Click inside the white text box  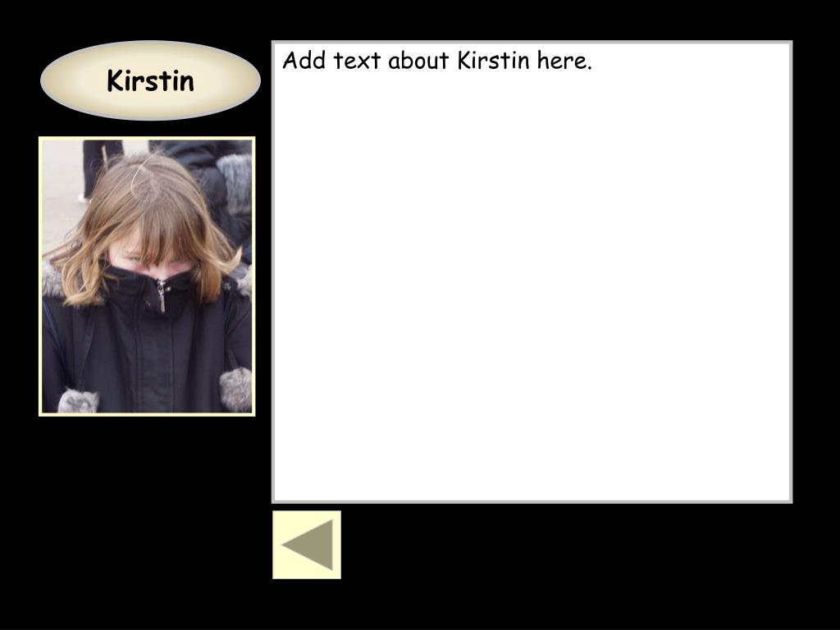coord(532,272)
